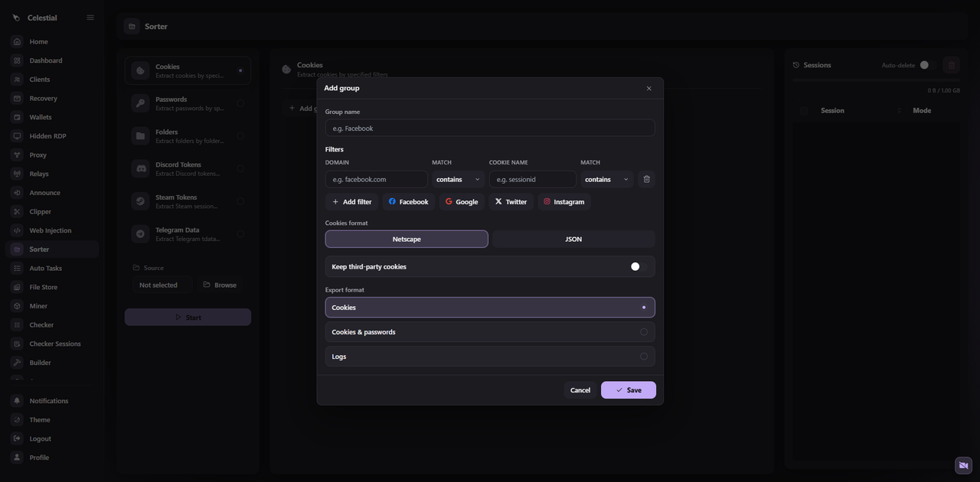This screenshot has height=482, width=980.
Task: Click the camera icon in the bottom-right corner
Action: tap(963, 465)
